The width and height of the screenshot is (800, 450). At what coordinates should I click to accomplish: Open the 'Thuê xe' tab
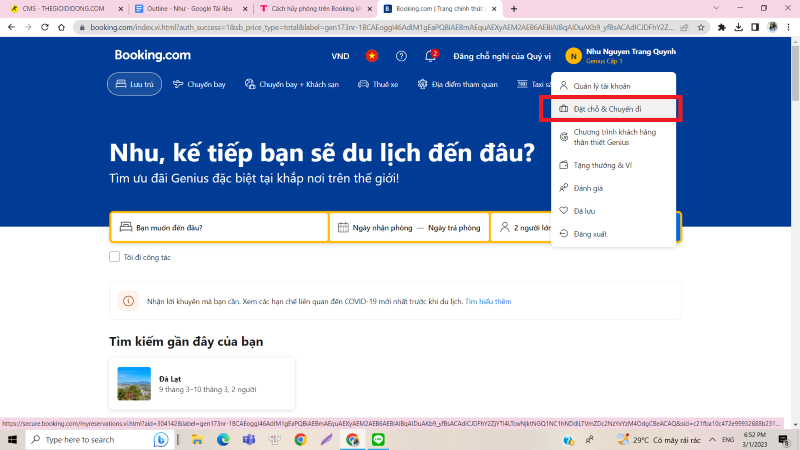point(378,84)
